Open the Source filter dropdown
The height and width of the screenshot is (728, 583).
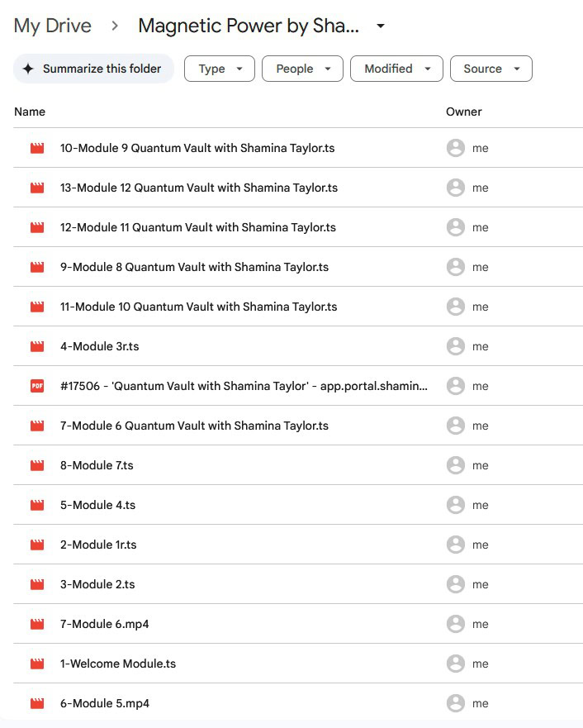[491, 69]
